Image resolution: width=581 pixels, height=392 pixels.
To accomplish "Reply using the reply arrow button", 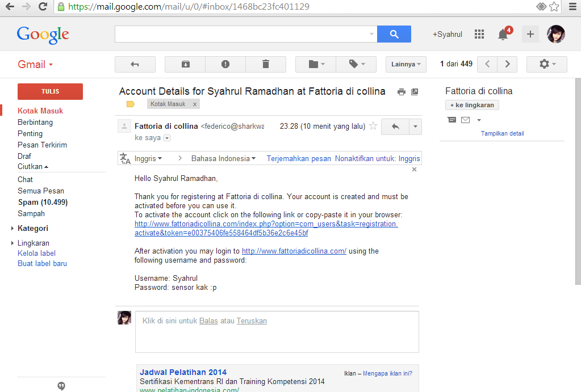I will click(x=395, y=127).
